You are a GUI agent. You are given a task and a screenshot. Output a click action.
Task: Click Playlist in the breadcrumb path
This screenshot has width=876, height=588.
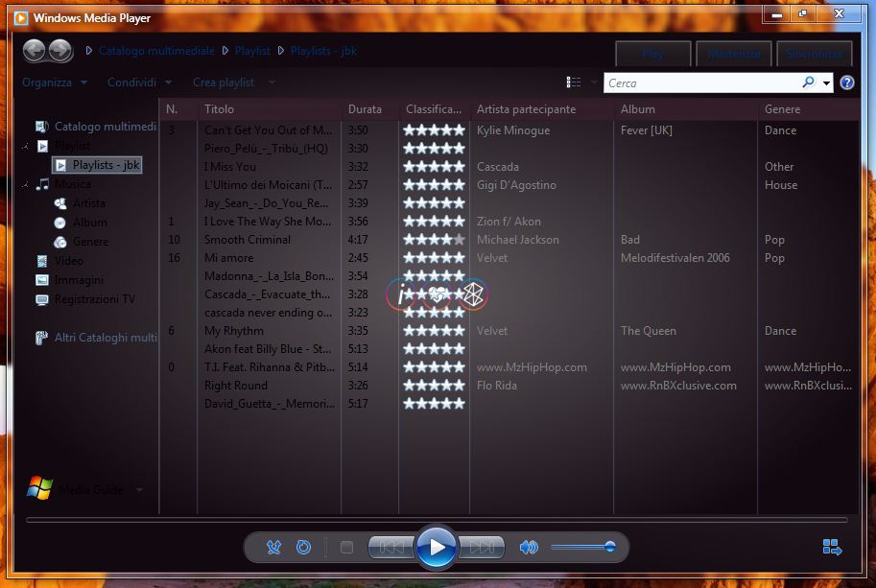pyautogui.click(x=252, y=51)
